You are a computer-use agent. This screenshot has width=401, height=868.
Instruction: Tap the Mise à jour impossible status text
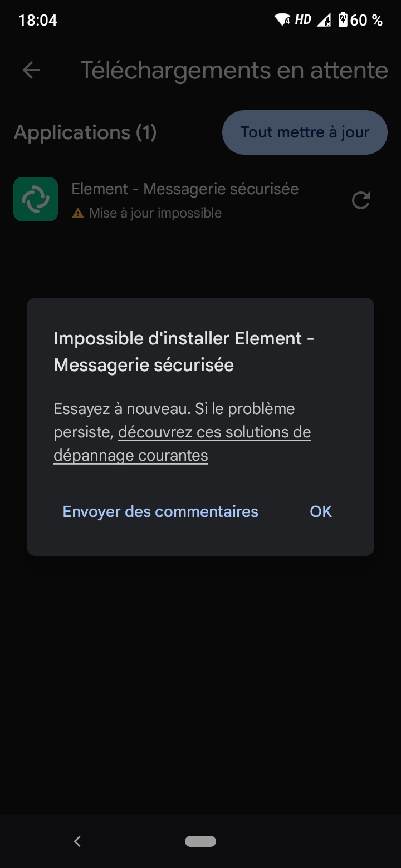(155, 213)
